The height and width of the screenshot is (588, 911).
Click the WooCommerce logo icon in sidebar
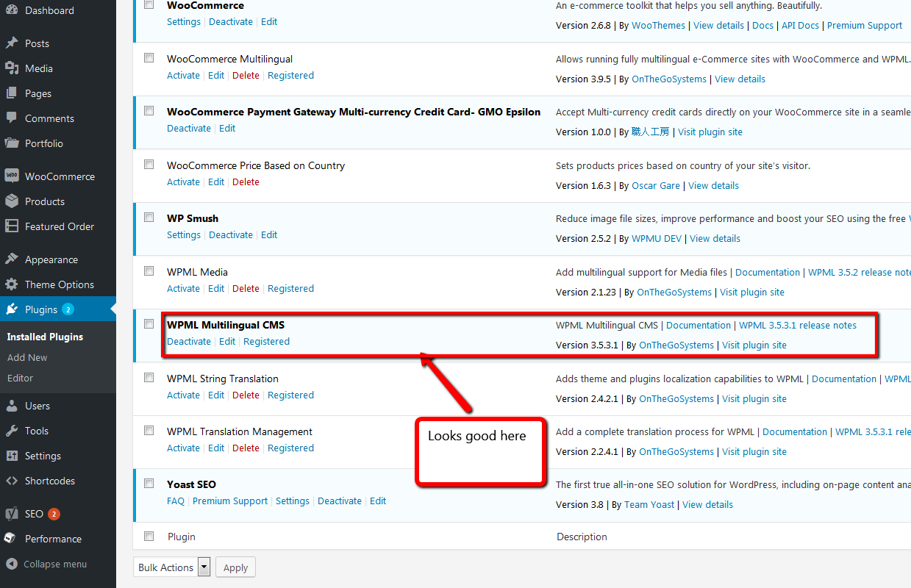(x=12, y=176)
